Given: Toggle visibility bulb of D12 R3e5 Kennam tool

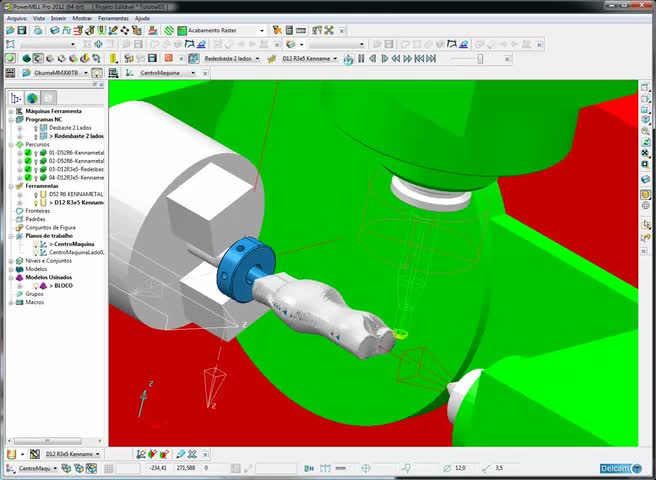Looking at the screenshot, I should (36, 203).
